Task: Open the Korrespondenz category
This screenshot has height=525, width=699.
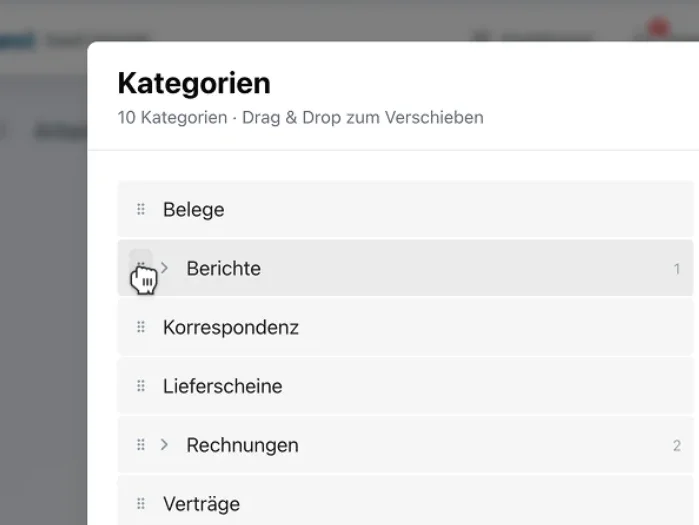Action: point(231,328)
